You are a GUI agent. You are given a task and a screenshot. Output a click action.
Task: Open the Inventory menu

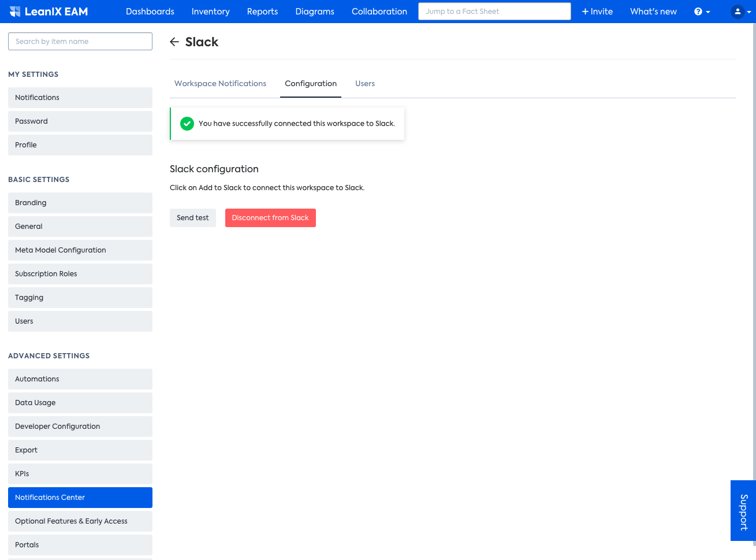point(211,12)
